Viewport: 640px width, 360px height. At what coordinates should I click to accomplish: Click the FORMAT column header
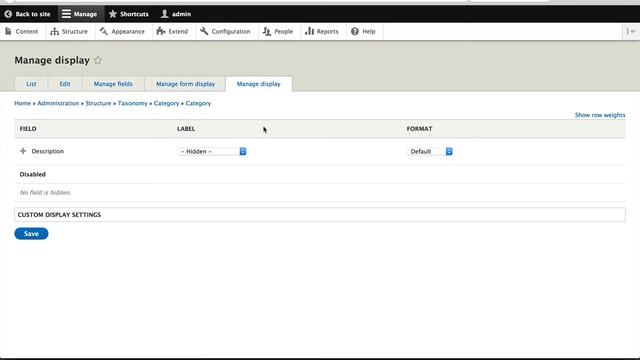(419, 129)
